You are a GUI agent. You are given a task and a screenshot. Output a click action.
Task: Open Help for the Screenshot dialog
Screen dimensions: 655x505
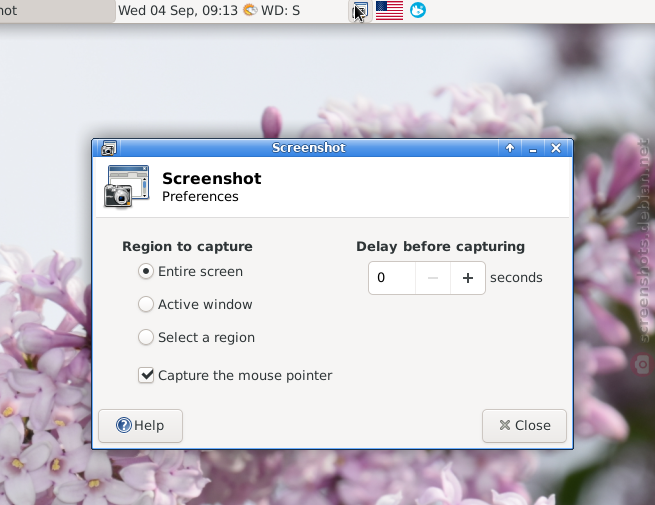(140, 426)
